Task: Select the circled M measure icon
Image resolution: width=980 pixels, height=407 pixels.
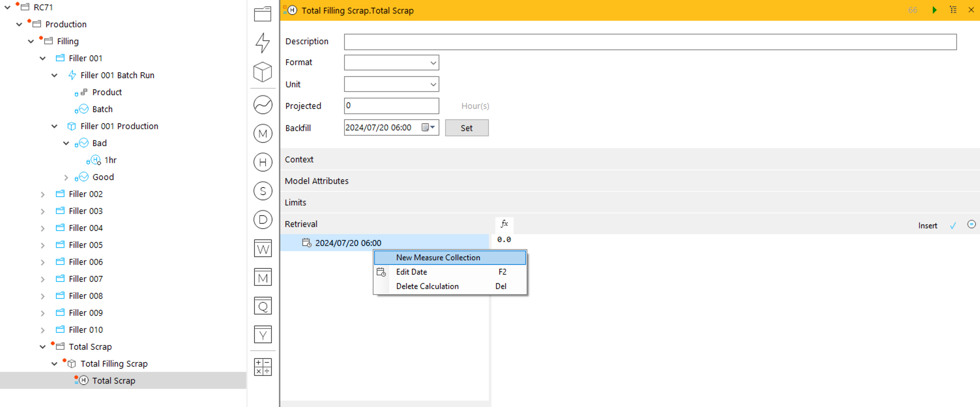Action: tap(263, 134)
